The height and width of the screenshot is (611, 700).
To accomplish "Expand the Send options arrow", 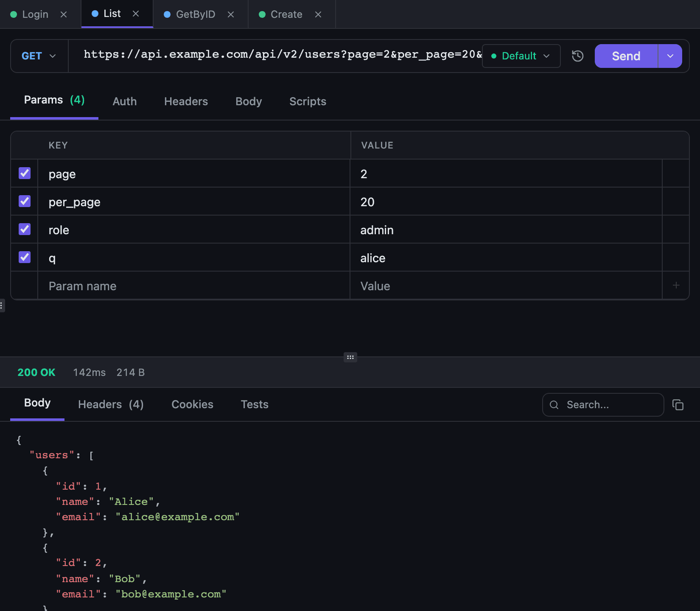I will (x=670, y=56).
